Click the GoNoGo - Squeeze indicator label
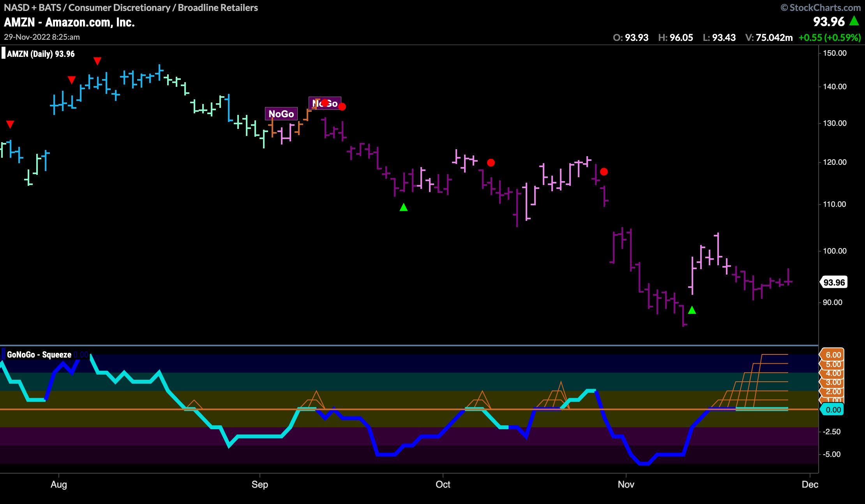This screenshot has height=504, width=865. (x=39, y=354)
